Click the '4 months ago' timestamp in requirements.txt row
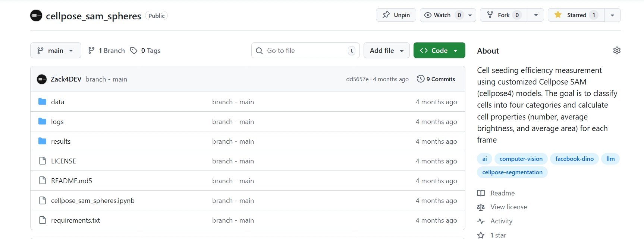Image resolution: width=644 pixels, height=239 pixels. tap(436, 220)
